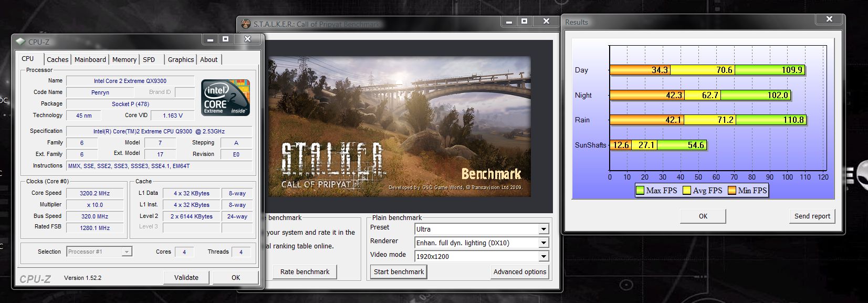Screen dimensions: 868x303
Task: Open the Renderer dropdown
Action: pyautogui.click(x=544, y=243)
